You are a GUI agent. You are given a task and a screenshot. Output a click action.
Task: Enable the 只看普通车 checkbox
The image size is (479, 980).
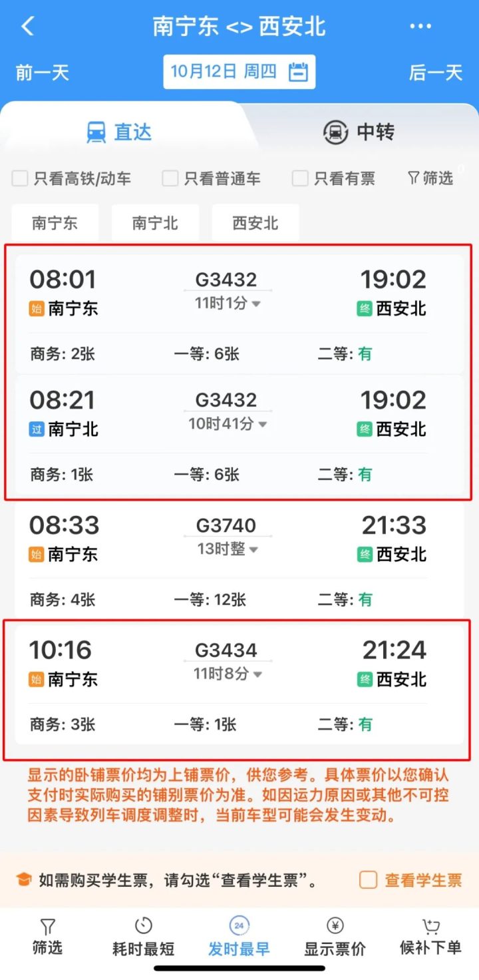click(x=170, y=178)
